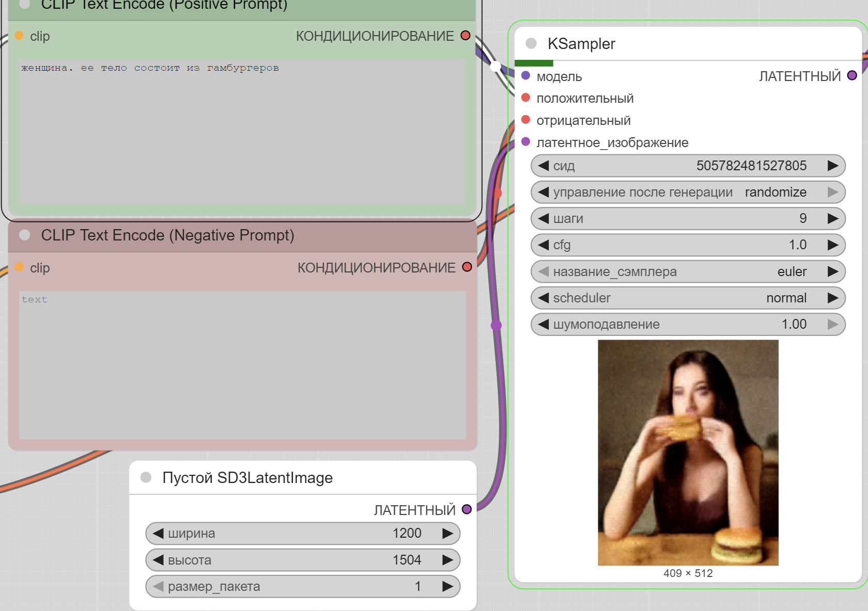
Task: Select previous управление после генерации option
Action: point(543,192)
